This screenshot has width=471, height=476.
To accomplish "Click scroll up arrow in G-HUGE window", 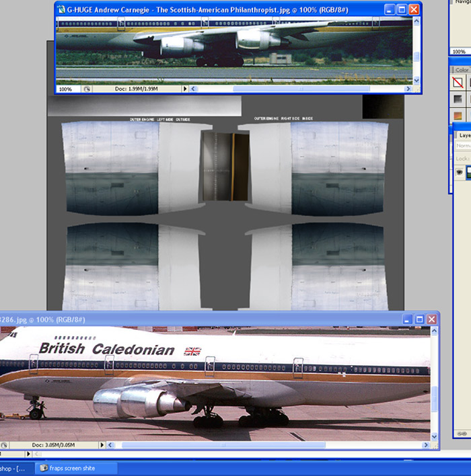I will click(x=416, y=22).
